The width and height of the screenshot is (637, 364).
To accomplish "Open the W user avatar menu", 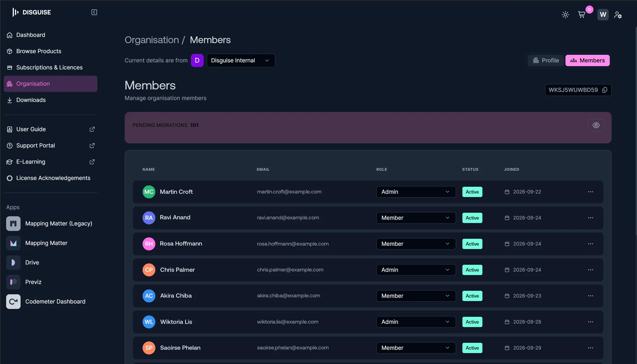I will [x=603, y=15].
